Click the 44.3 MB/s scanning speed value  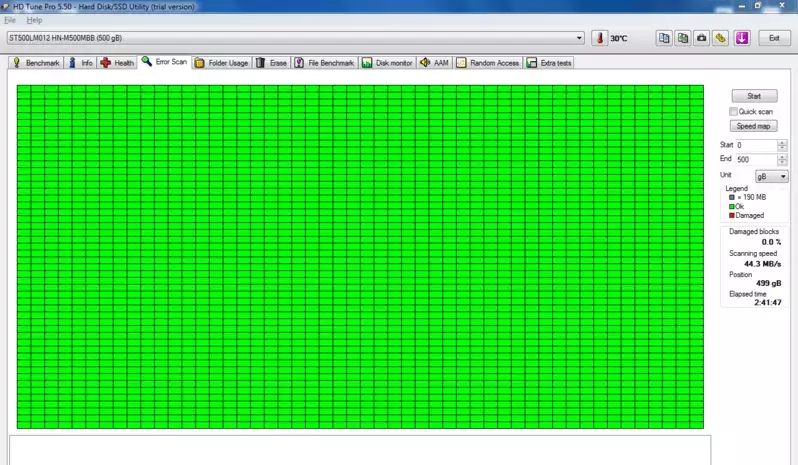click(x=762, y=264)
